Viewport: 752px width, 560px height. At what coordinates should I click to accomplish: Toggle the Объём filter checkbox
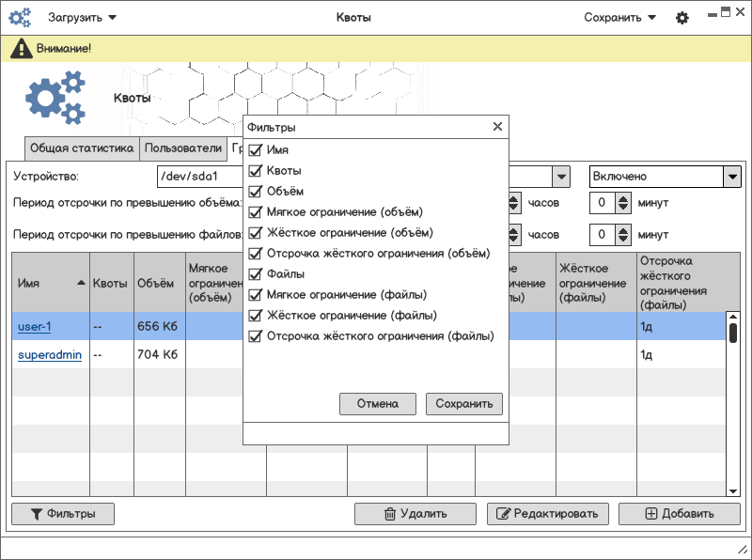tap(255, 192)
